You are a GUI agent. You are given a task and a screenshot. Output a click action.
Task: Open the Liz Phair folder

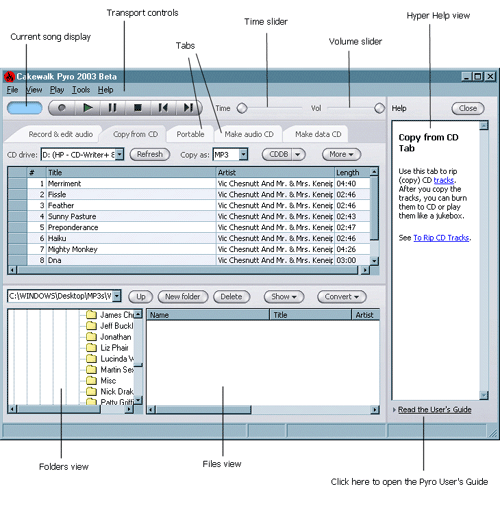point(108,348)
